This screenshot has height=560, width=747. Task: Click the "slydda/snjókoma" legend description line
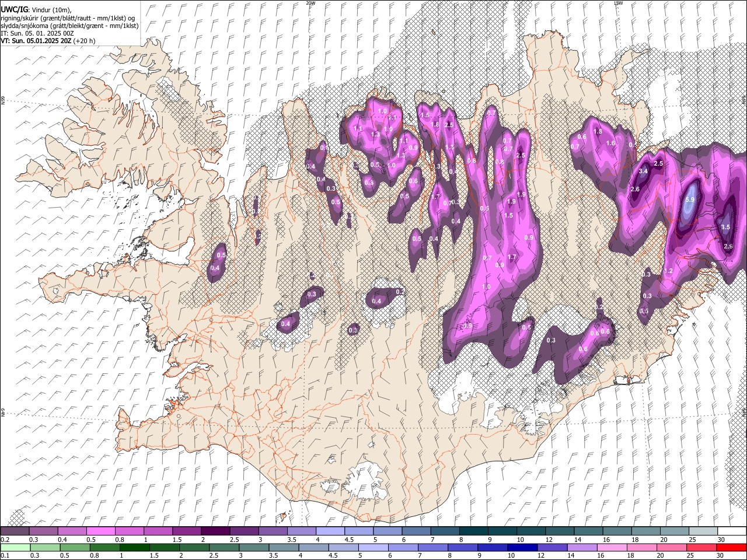[69, 26]
